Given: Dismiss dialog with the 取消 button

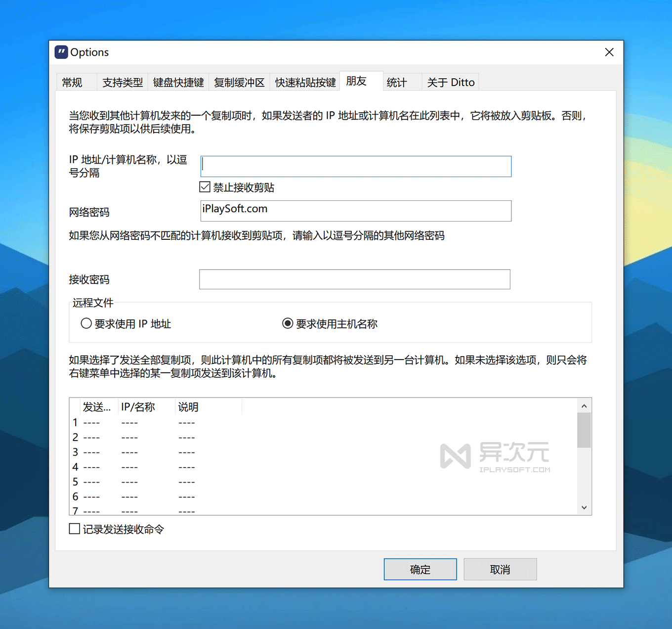Looking at the screenshot, I should pos(500,569).
